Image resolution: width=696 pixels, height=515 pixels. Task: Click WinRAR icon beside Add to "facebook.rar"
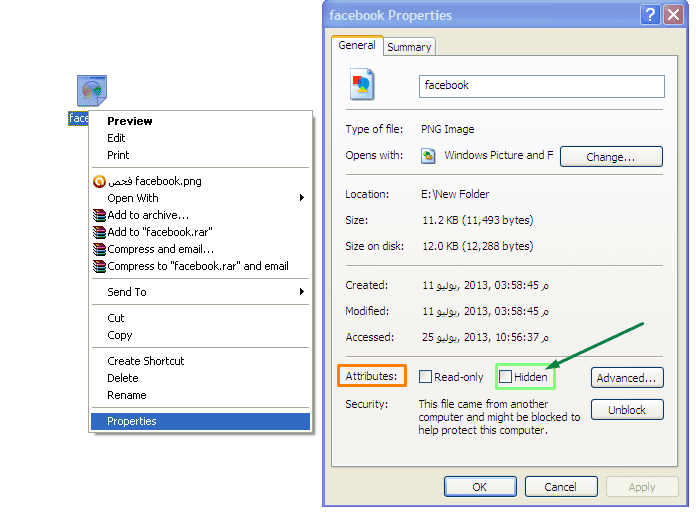click(99, 232)
